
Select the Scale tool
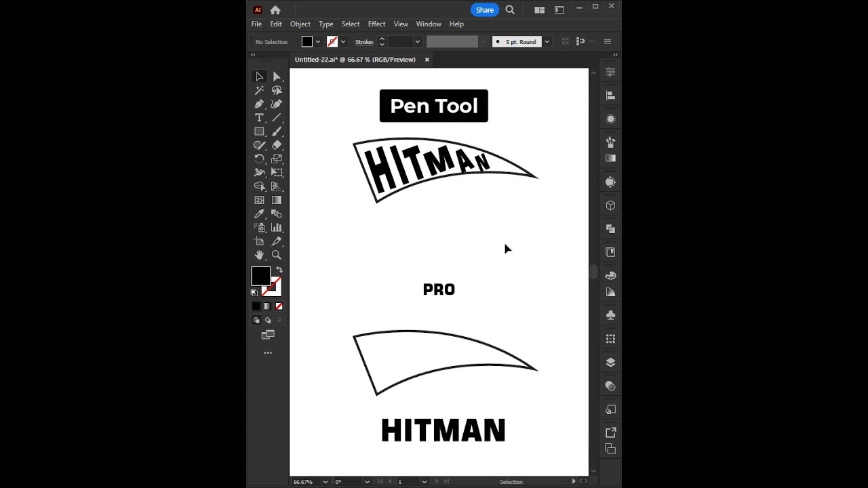tap(277, 159)
